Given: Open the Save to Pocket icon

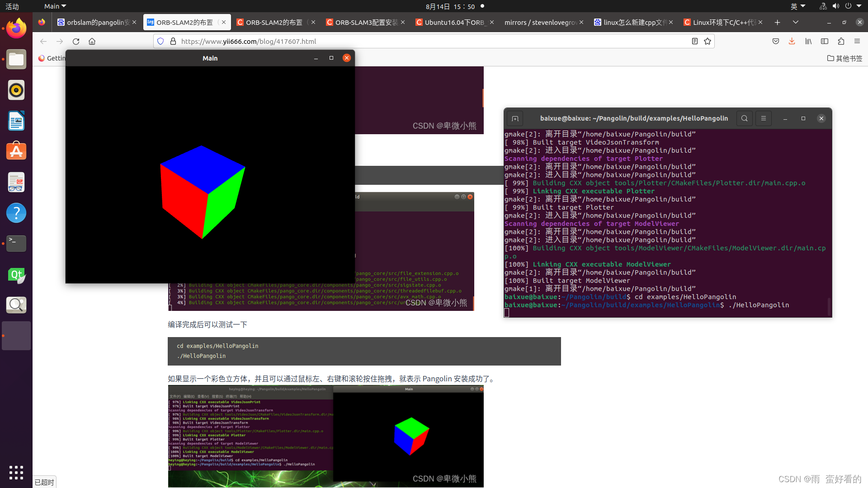Looking at the screenshot, I should coord(776,41).
